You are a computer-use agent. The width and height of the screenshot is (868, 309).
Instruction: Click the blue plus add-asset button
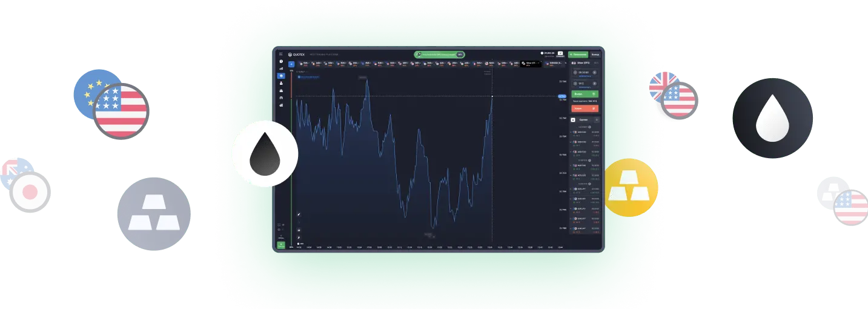click(x=291, y=64)
